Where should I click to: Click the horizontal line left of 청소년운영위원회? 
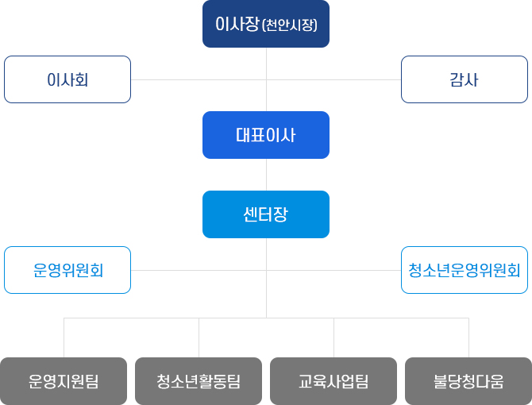click(333, 271)
